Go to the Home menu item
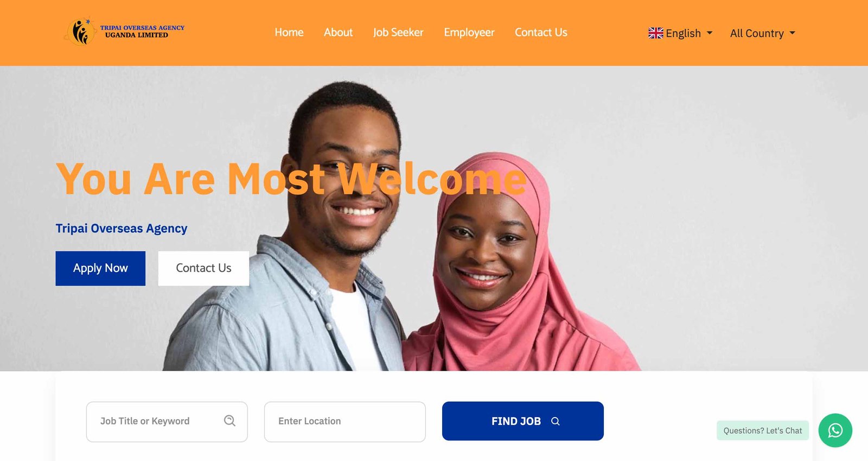This screenshot has width=868, height=461. click(x=289, y=33)
